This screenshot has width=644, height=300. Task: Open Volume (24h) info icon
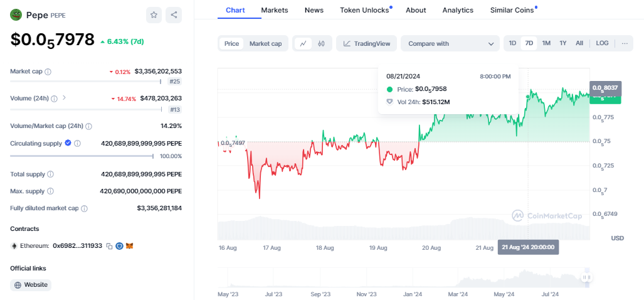pyautogui.click(x=54, y=99)
